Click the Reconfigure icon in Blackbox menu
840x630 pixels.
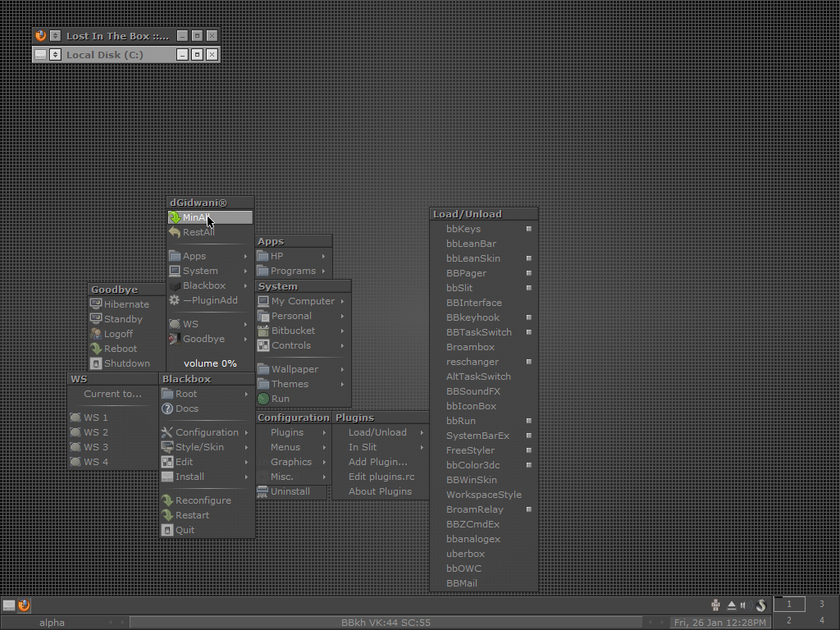click(167, 500)
